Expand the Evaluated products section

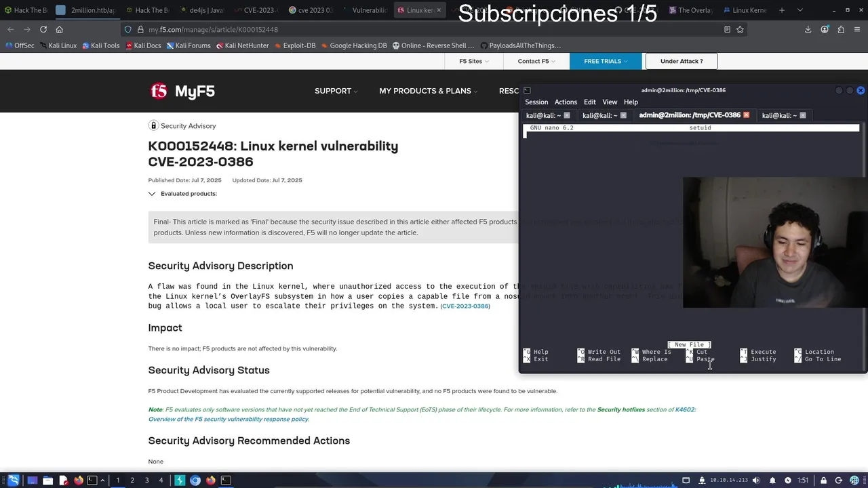click(182, 194)
